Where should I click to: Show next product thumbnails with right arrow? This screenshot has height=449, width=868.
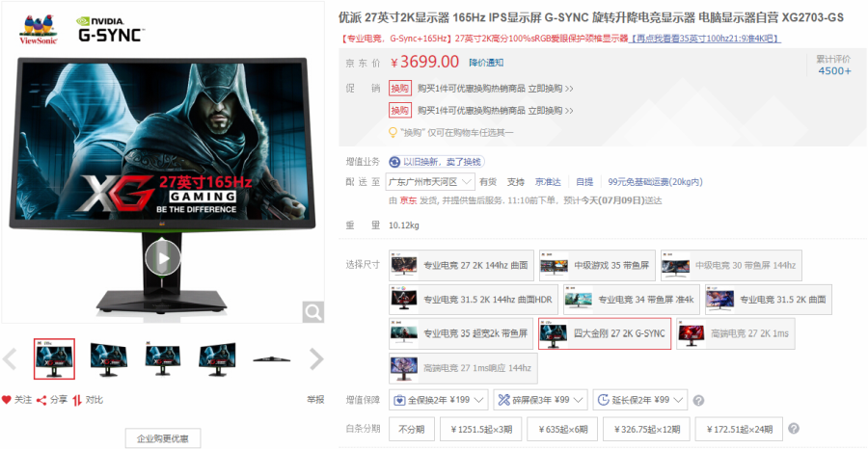pos(316,359)
